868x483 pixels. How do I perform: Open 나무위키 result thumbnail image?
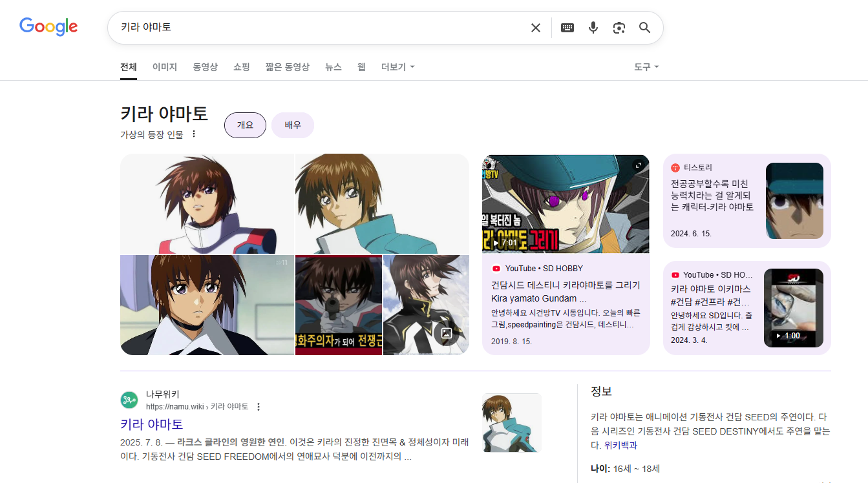tap(512, 423)
